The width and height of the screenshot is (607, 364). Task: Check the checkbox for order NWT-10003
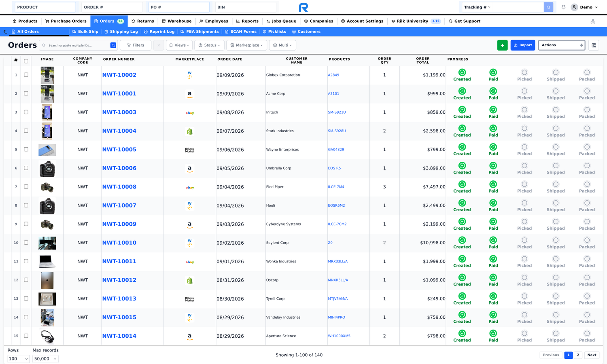point(26,112)
